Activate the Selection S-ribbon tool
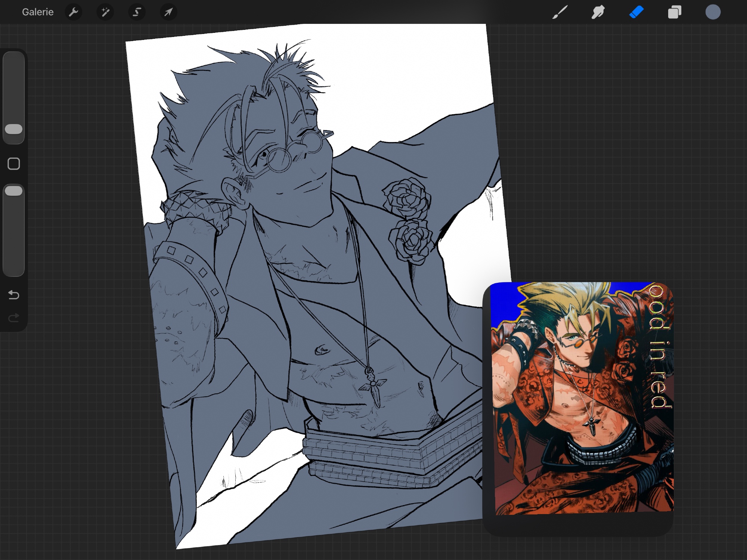This screenshot has height=560, width=747. (x=137, y=12)
